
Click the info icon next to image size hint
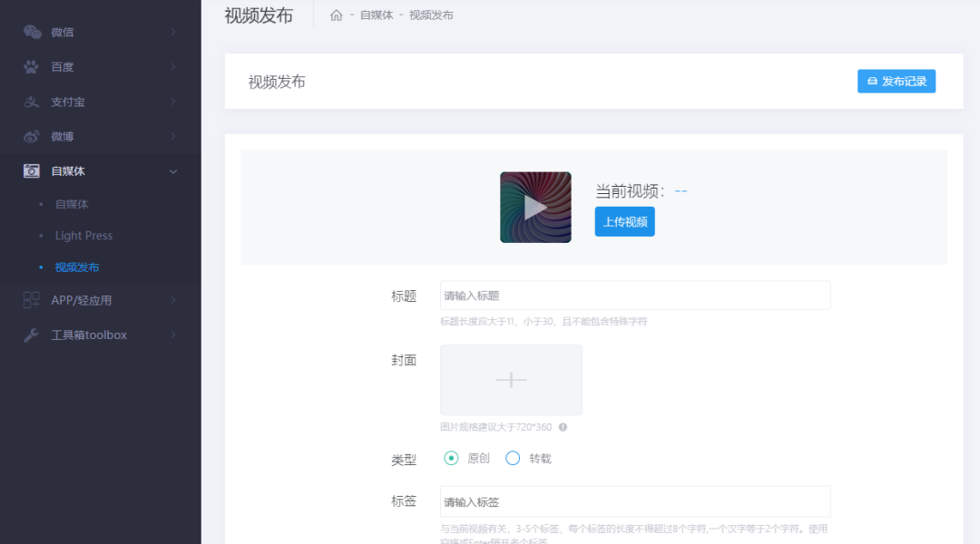click(x=561, y=426)
